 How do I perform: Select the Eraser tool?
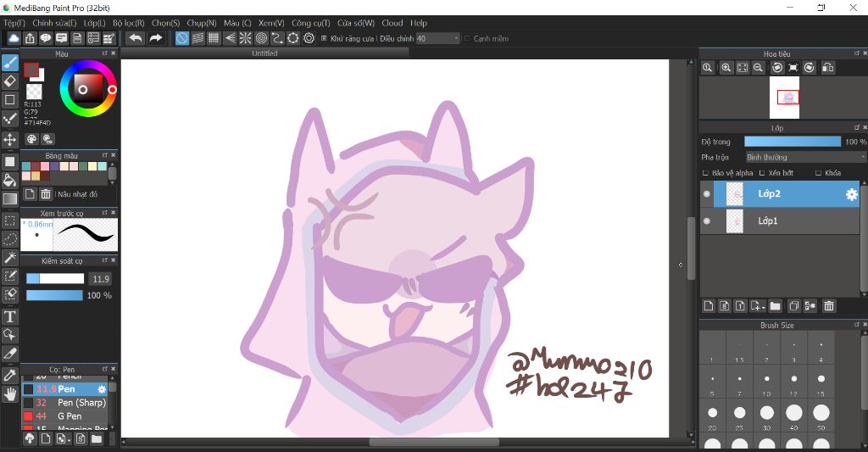click(x=10, y=81)
